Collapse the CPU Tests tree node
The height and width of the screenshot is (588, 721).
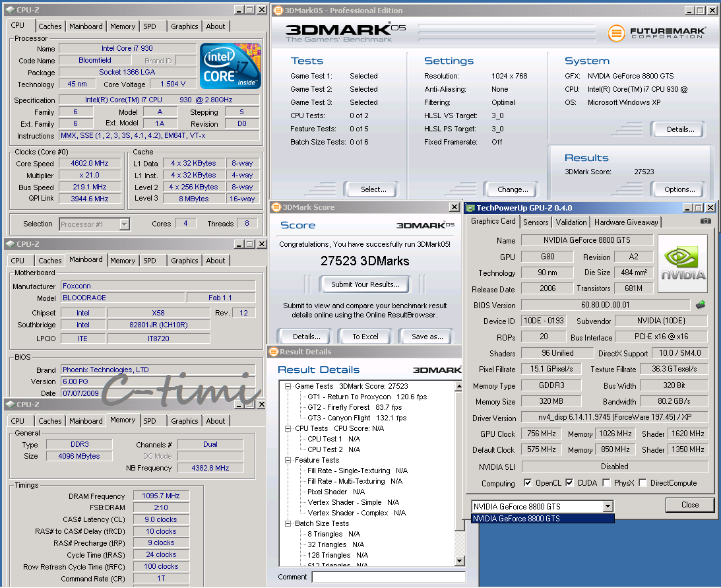[x=288, y=428]
